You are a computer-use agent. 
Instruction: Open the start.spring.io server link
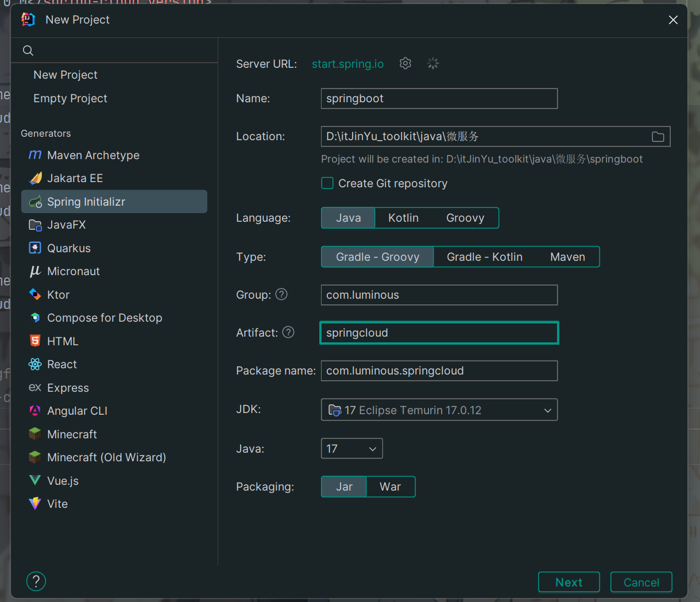[x=347, y=64]
